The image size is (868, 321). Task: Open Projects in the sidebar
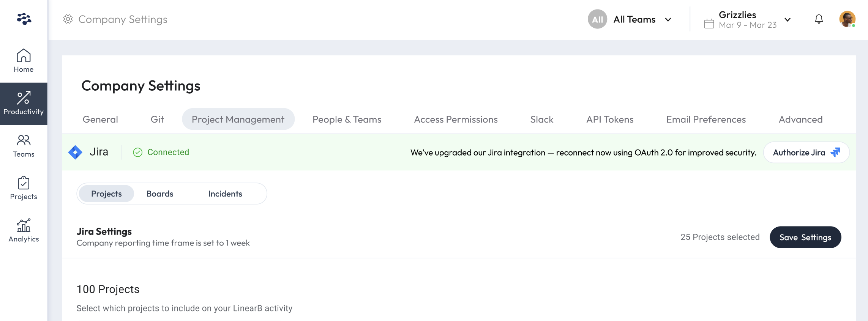pyautogui.click(x=24, y=189)
